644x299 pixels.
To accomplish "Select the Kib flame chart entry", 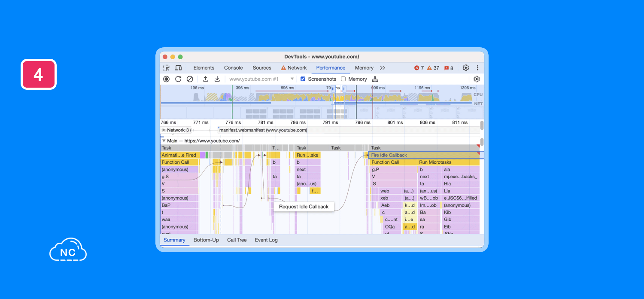I will coord(461,212).
